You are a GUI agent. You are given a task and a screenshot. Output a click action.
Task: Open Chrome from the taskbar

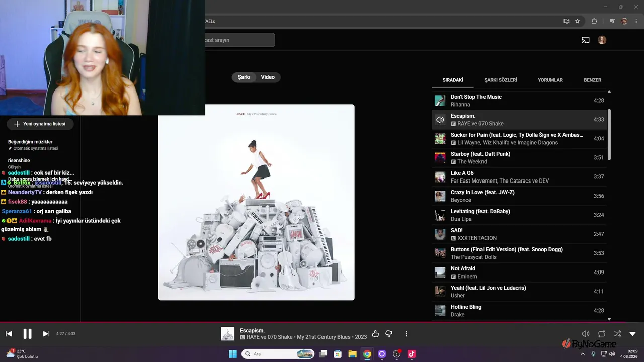tap(367, 354)
